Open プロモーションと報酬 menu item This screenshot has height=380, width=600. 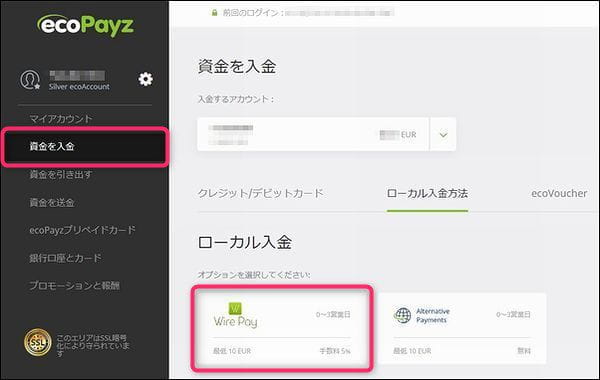click(75, 285)
